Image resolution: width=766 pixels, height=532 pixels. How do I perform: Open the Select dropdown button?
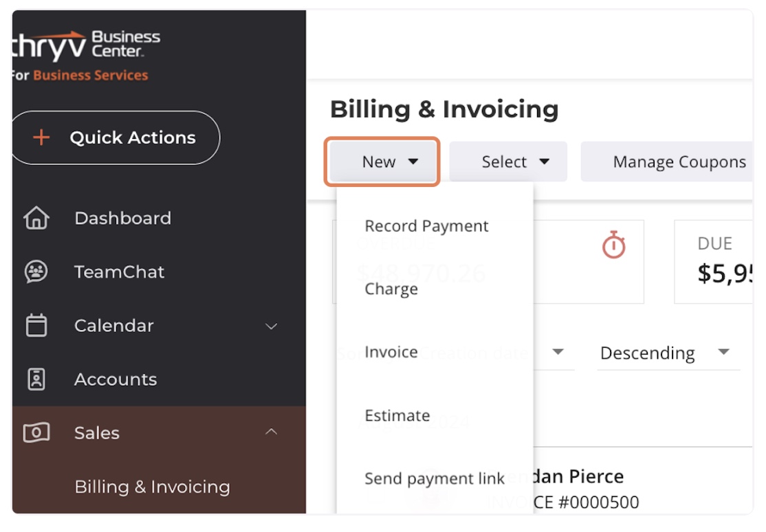click(508, 162)
